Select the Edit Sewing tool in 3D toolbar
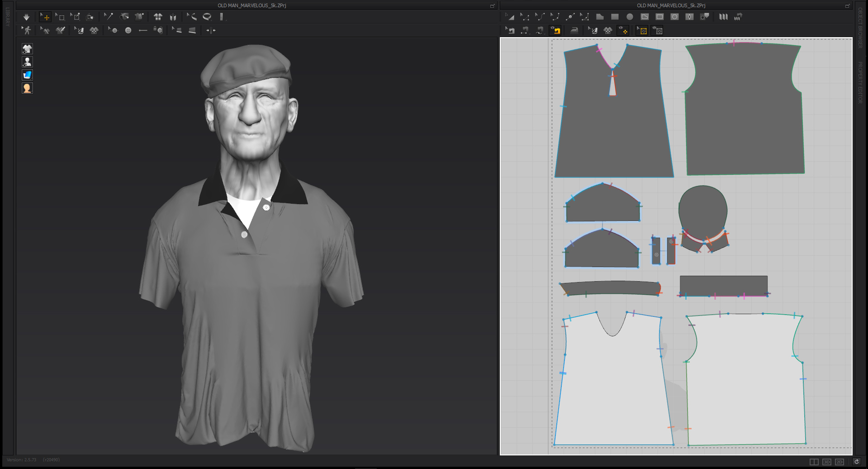The image size is (868, 469). click(x=45, y=30)
